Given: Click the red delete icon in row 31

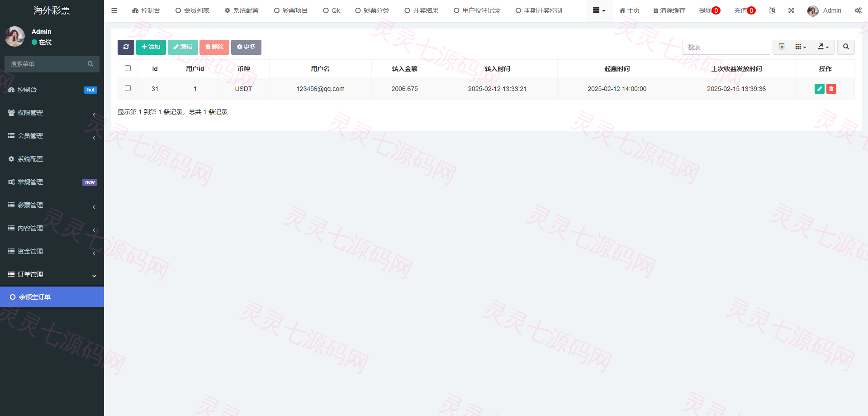Looking at the screenshot, I should [831, 89].
